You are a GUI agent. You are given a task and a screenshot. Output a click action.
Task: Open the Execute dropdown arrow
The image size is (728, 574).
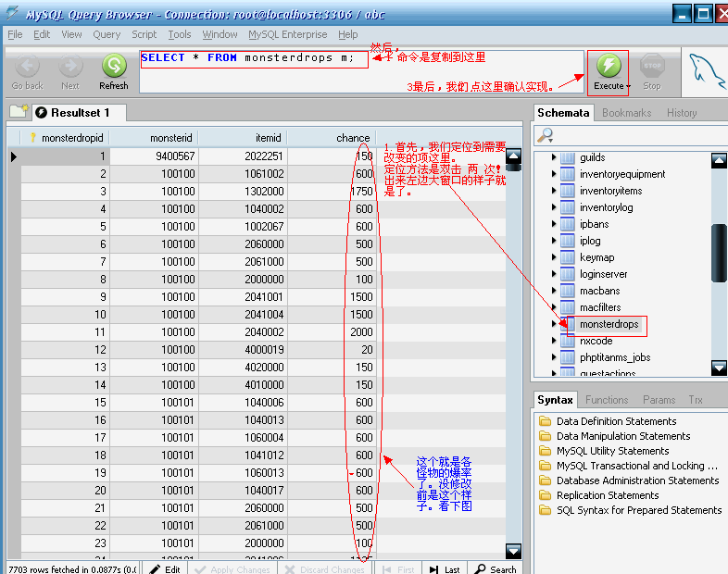coord(628,86)
